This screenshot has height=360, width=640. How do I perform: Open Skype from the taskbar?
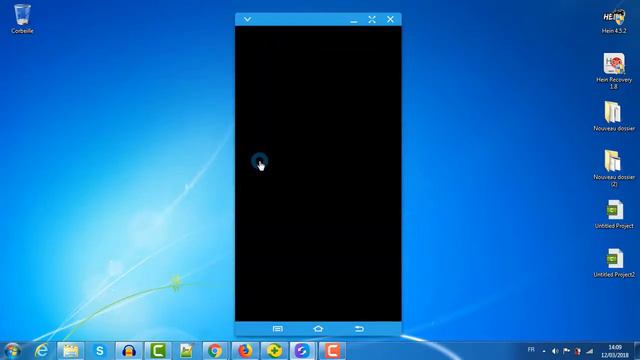(100, 351)
